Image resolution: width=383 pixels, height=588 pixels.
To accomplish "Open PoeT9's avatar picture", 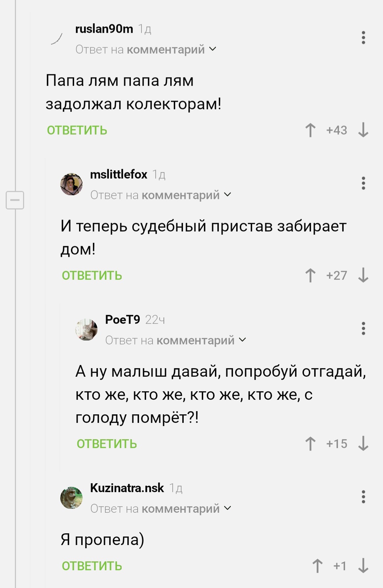I will pos(87,330).
